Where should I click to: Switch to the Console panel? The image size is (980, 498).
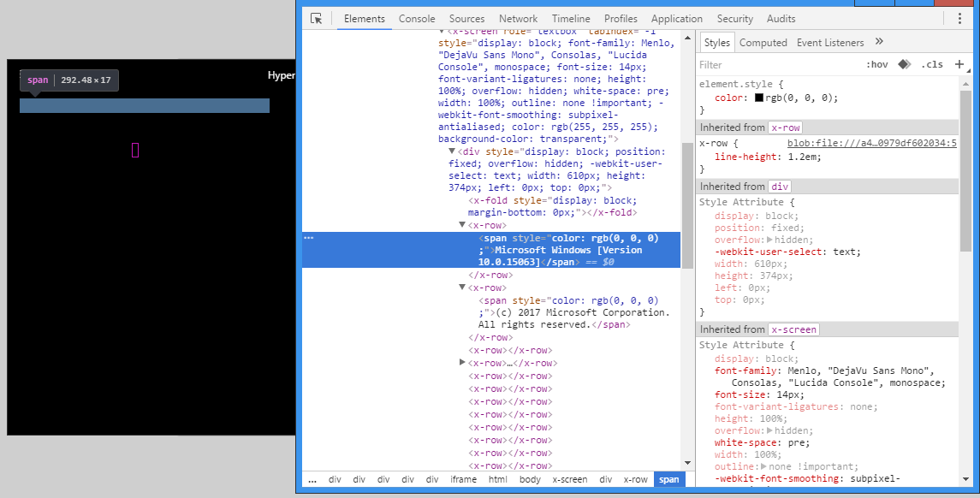pos(417,18)
